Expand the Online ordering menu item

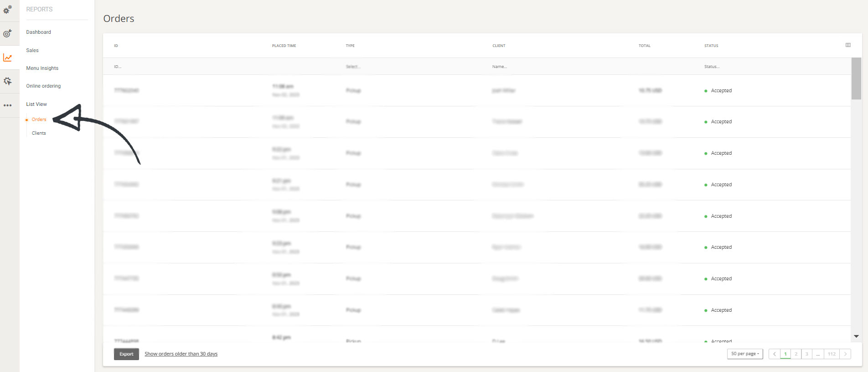(43, 86)
